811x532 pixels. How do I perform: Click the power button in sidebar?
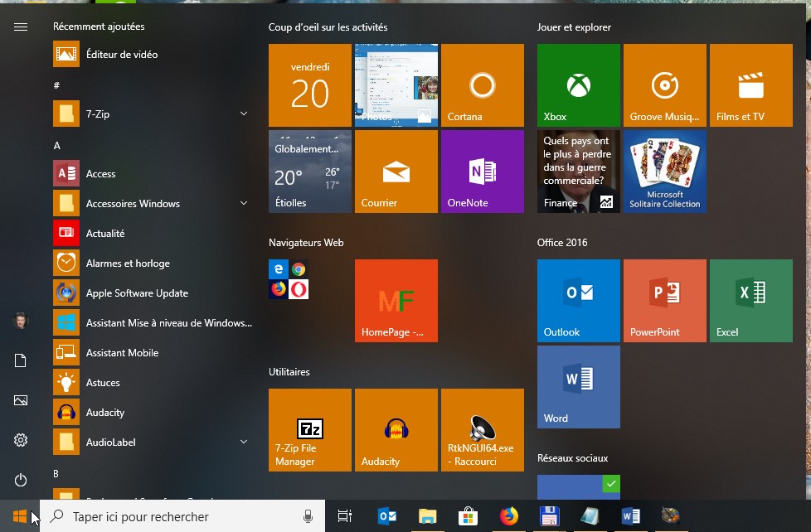(x=21, y=481)
